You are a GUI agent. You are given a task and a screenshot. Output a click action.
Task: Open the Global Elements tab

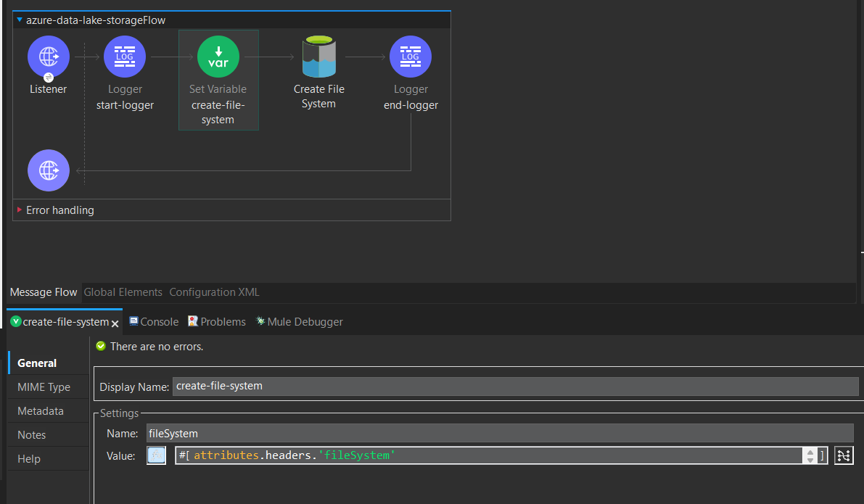pos(123,292)
